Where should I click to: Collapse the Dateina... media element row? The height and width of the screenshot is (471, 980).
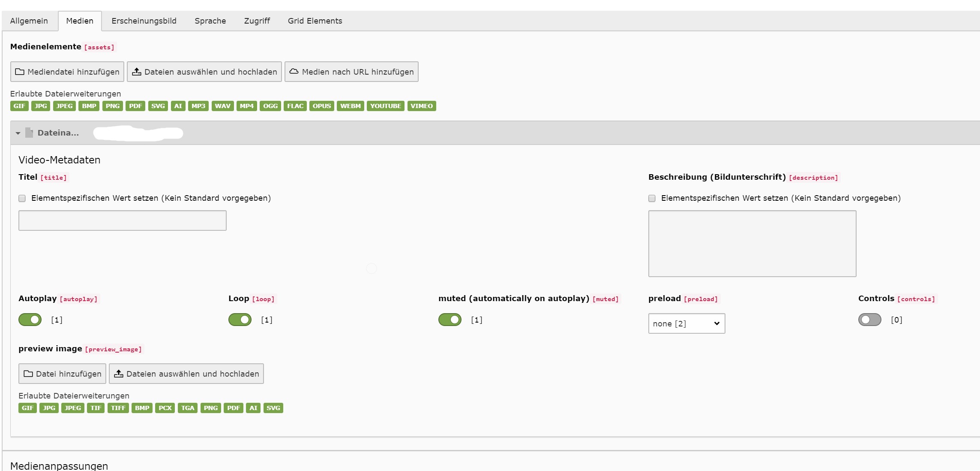tap(18, 133)
